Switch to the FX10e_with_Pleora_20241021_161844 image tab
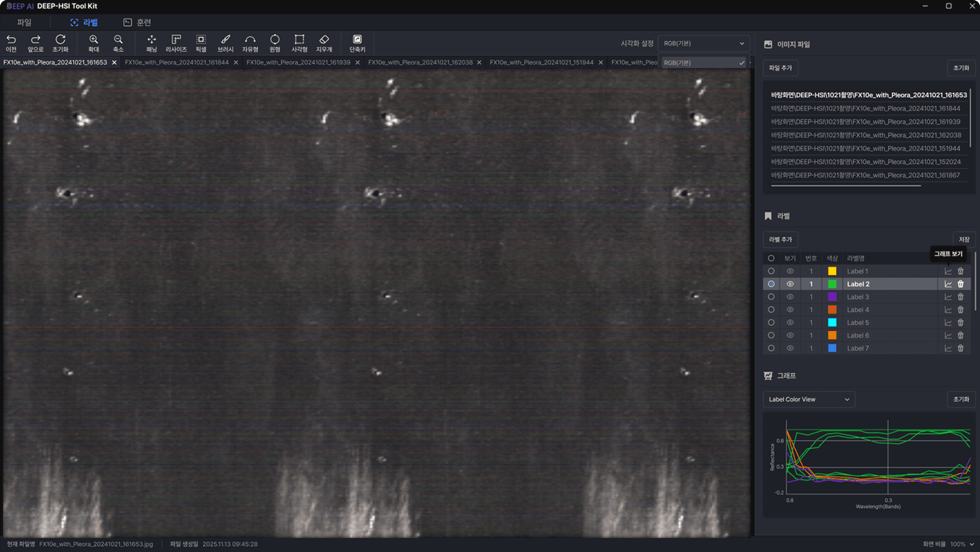The height and width of the screenshot is (552, 980). pyautogui.click(x=177, y=62)
